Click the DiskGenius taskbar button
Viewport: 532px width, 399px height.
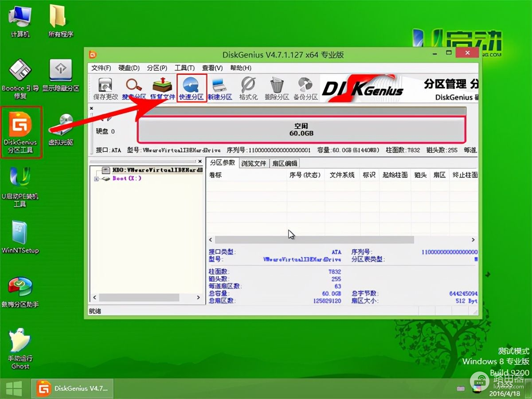tap(73, 389)
